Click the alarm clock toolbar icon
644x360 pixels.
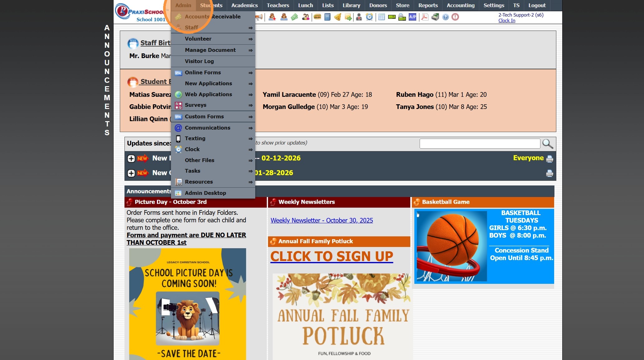click(369, 17)
